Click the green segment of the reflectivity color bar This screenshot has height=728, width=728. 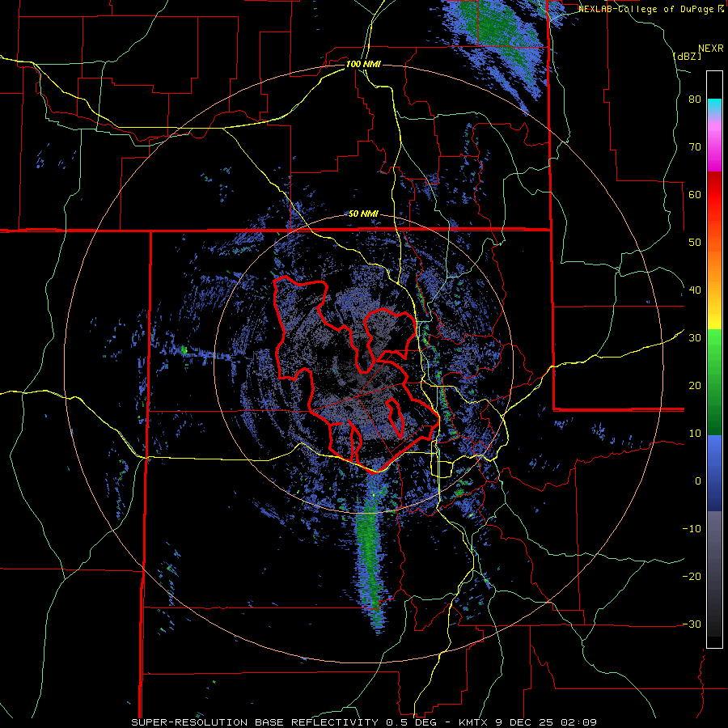click(714, 382)
